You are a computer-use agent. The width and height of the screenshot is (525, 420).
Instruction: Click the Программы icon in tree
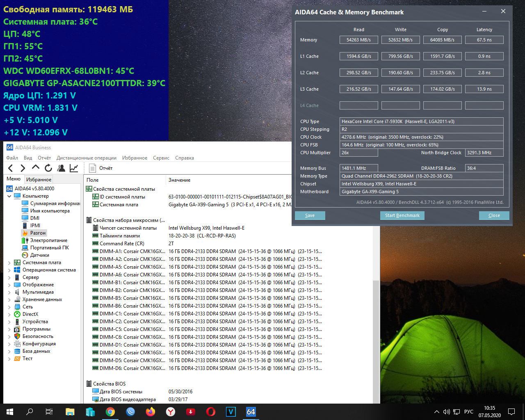click(x=17, y=329)
